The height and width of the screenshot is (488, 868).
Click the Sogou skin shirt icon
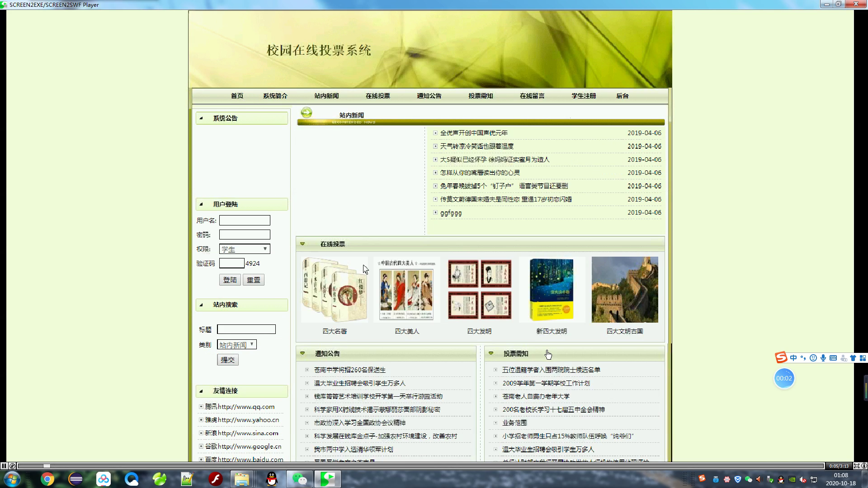853,358
